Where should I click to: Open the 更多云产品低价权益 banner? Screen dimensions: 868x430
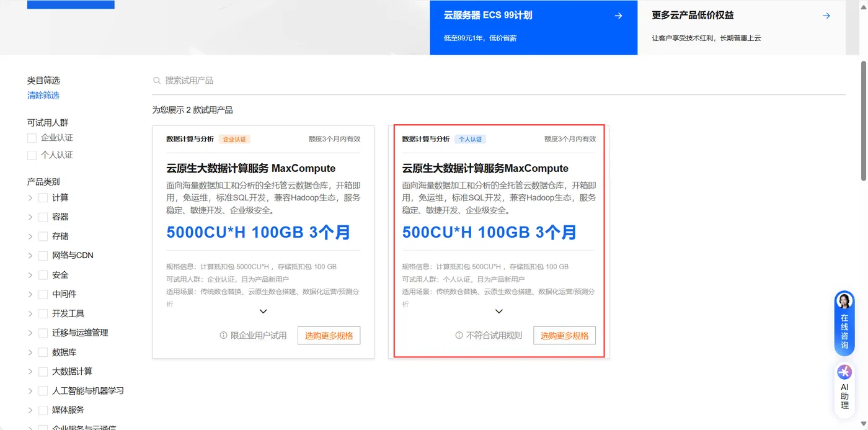pos(742,27)
